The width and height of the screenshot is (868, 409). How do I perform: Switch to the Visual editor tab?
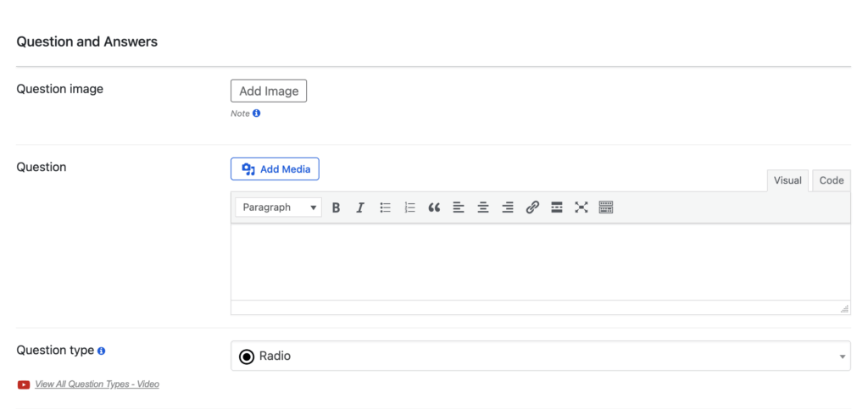787,180
